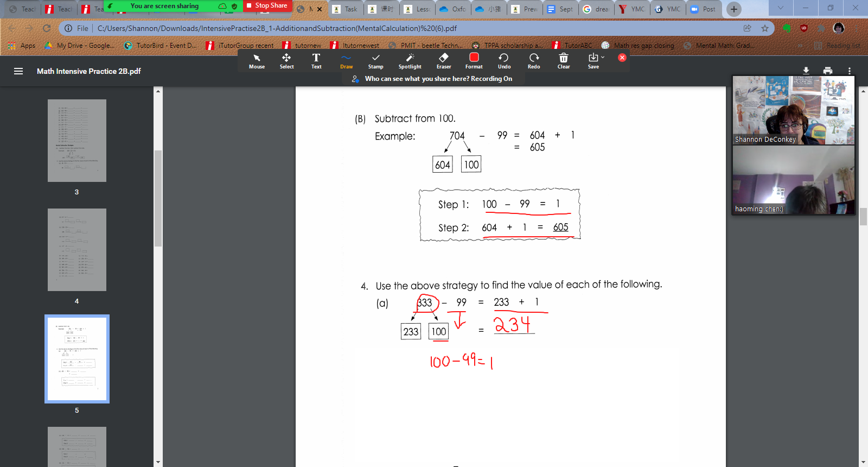Open My Drive - Google bookmark
The image size is (868, 467).
point(80,46)
